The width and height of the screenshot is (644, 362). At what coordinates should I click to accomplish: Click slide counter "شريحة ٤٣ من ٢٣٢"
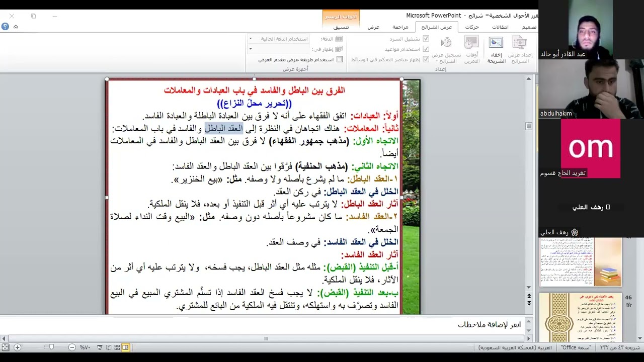[620, 347]
